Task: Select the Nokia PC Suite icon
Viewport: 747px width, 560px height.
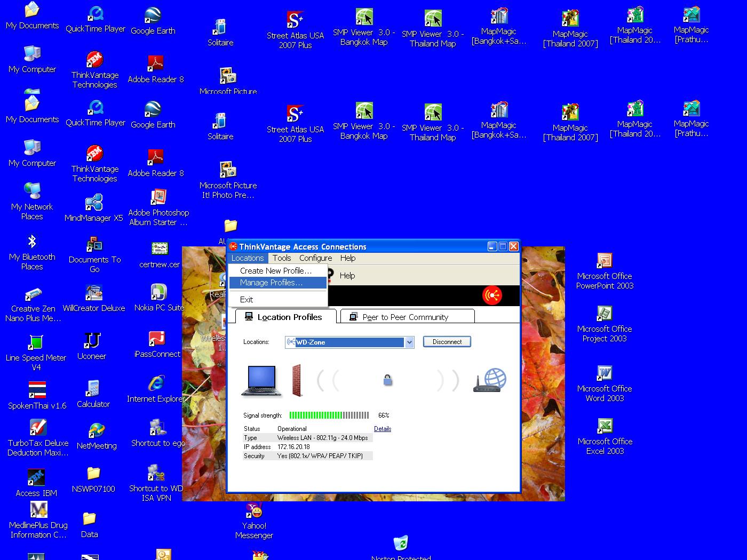Action: coord(159,298)
